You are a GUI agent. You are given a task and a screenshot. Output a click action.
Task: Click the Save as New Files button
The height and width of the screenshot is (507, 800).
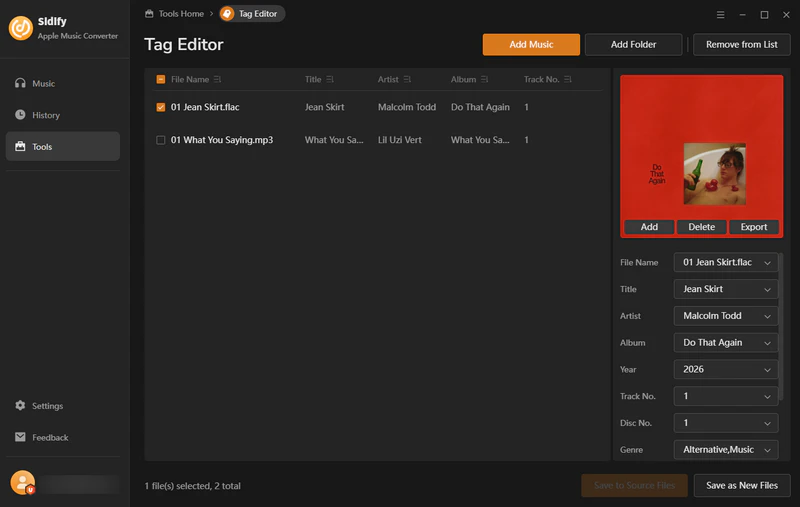742,486
